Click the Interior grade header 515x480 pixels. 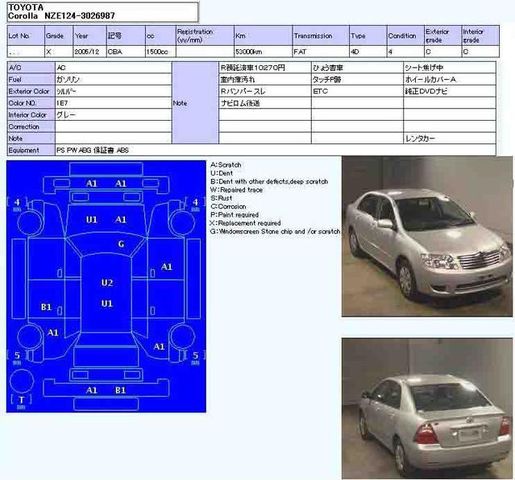[x=480, y=36]
